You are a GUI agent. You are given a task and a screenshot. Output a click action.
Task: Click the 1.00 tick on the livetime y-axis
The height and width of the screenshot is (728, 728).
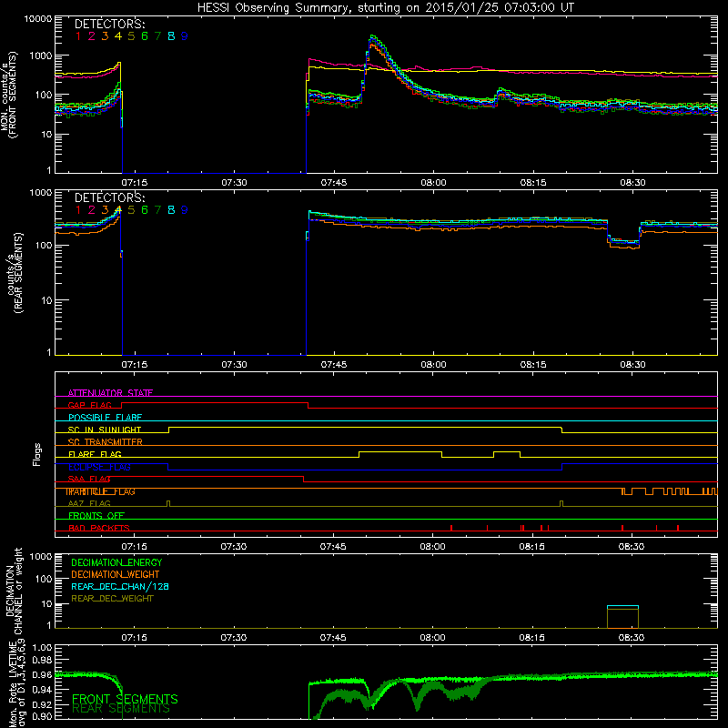pyautogui.click(x=42, y=647)
